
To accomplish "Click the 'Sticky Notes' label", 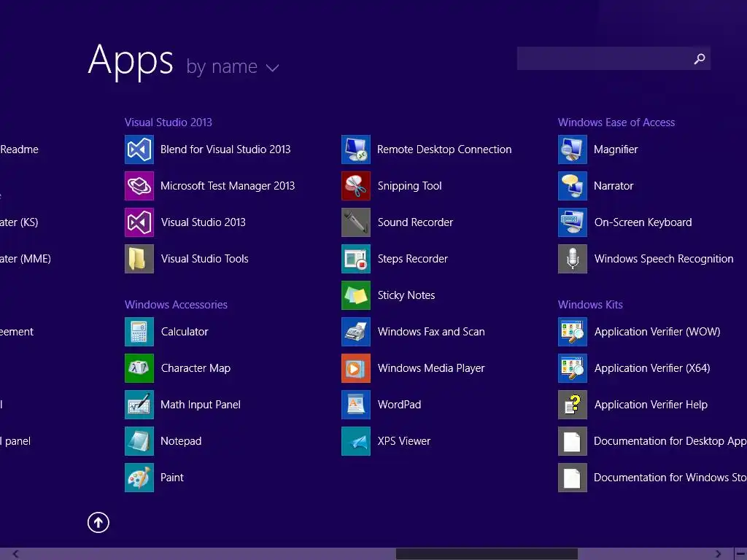I will click(x=406, y=295).
